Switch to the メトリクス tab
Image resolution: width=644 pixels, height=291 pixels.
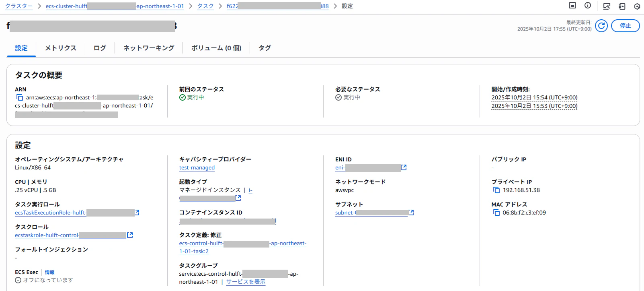pos(61,48)
